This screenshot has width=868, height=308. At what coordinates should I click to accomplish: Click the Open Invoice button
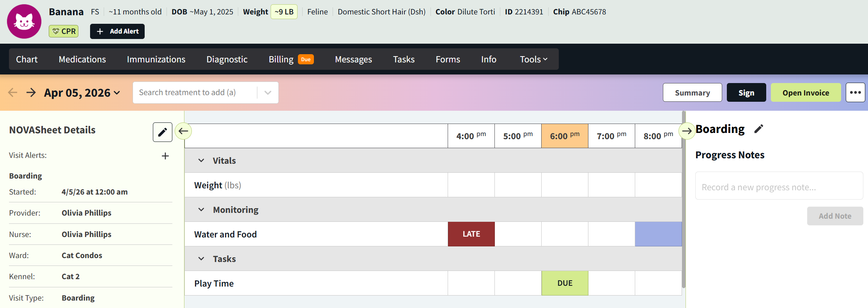point(806,93)
